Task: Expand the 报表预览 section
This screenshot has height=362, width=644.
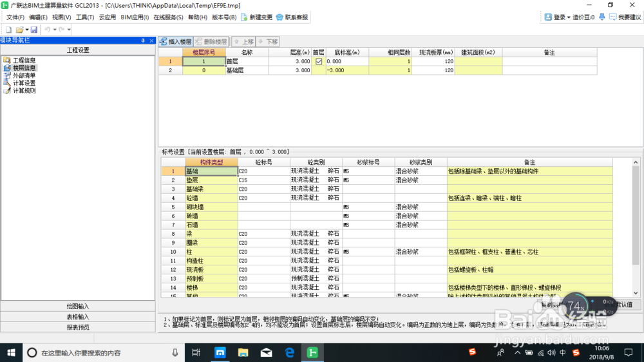Action: 78,327
